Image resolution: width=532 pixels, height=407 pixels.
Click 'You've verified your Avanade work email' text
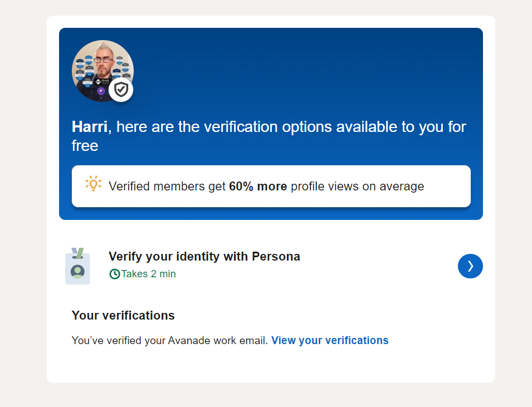[170, 340]
